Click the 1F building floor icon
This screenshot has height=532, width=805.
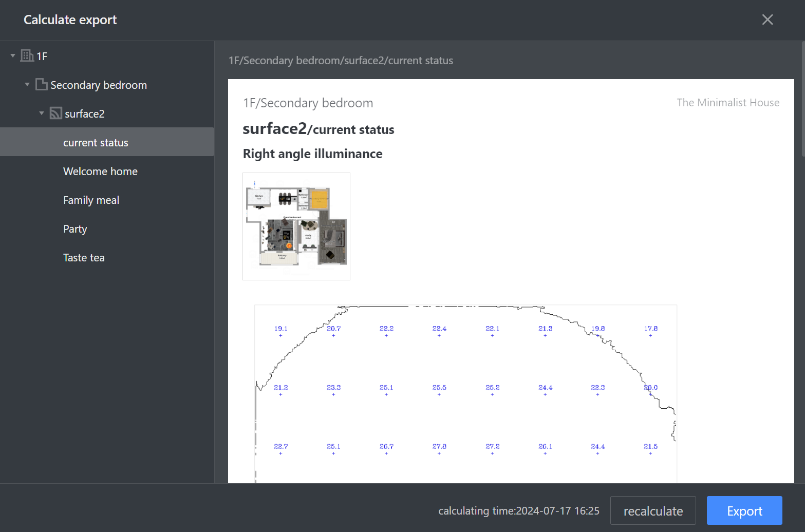[x=27, y=55]
